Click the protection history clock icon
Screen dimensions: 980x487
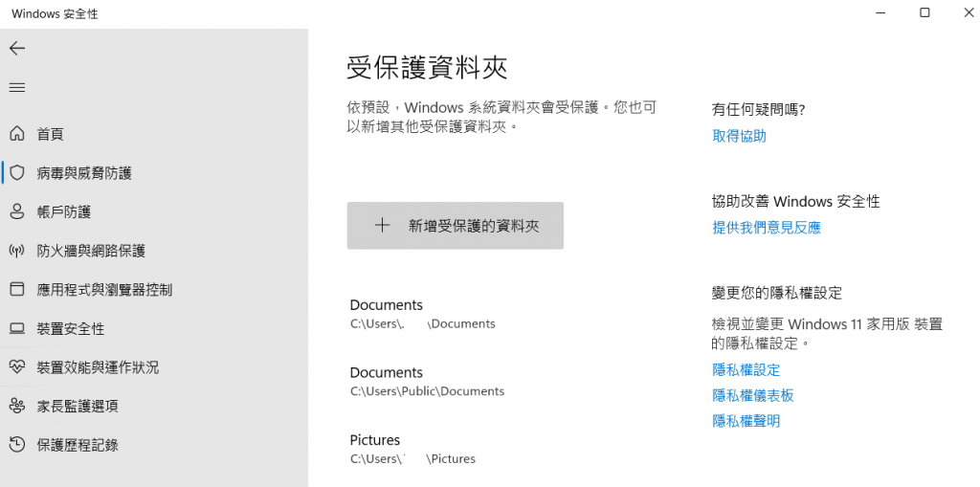[x=17, y=445]
